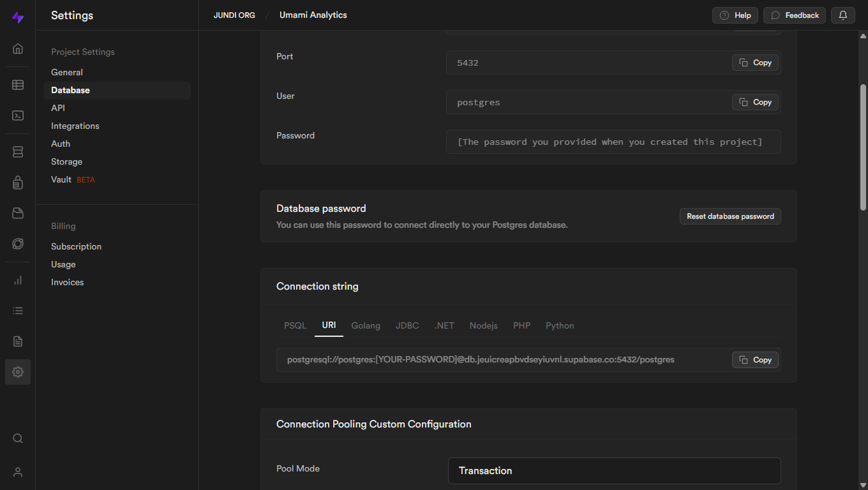Open Subscription billing page
Viewport: 868px width, 490px height.
tap(76, 246)
